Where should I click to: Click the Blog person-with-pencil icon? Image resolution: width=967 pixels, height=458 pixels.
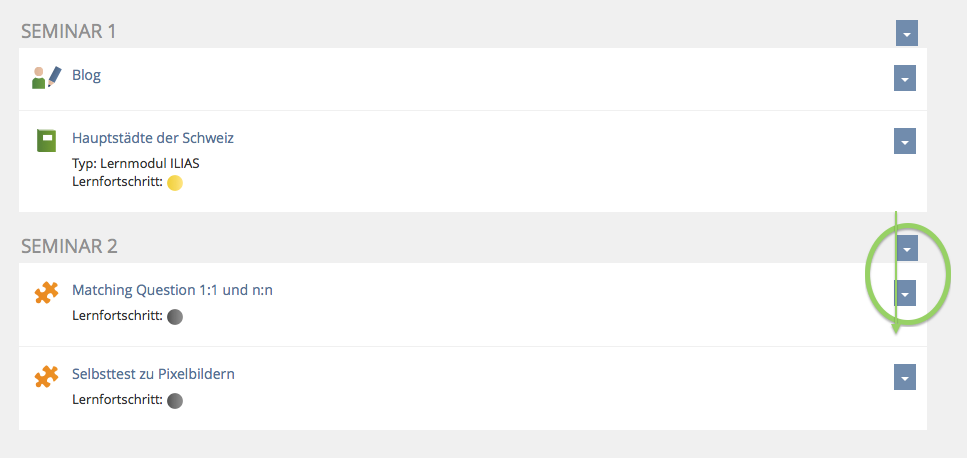click(x=46, y=77)
